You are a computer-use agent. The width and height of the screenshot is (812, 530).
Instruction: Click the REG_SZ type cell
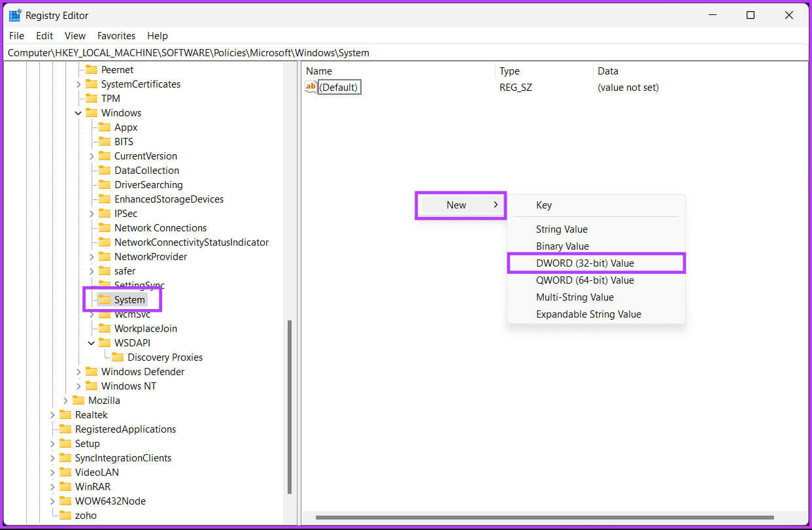coord(516,88)
